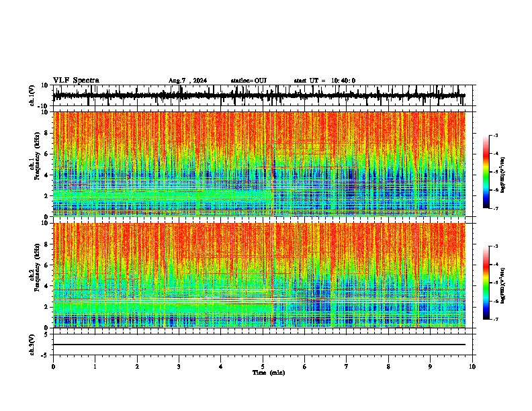Click the "1" tick on the time axis
The width and height of the screenshot is (532, 411).
[95, 367]
